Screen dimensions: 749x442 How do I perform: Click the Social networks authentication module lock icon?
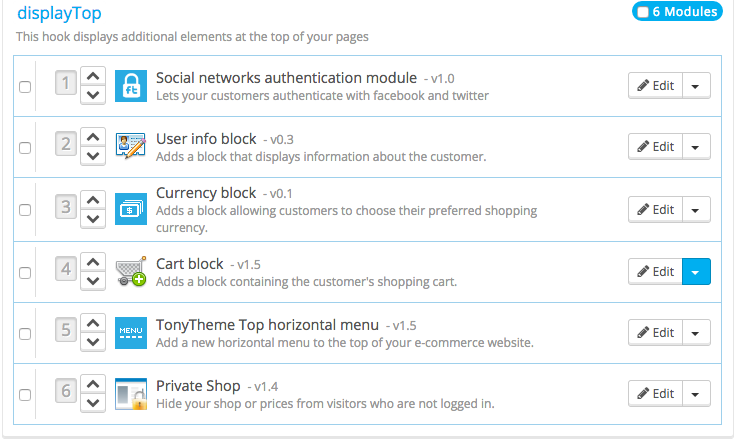pos(131,86)
